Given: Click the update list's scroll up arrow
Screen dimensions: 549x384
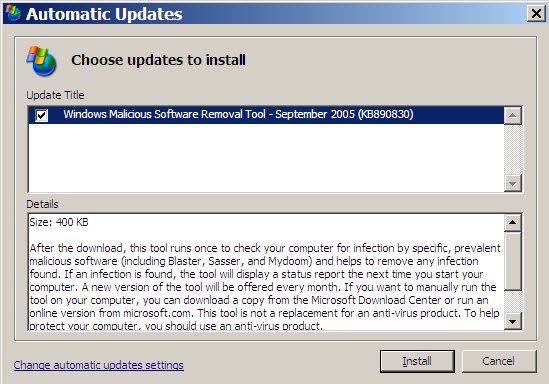Looking at the screenshot, I should point(513,116).
